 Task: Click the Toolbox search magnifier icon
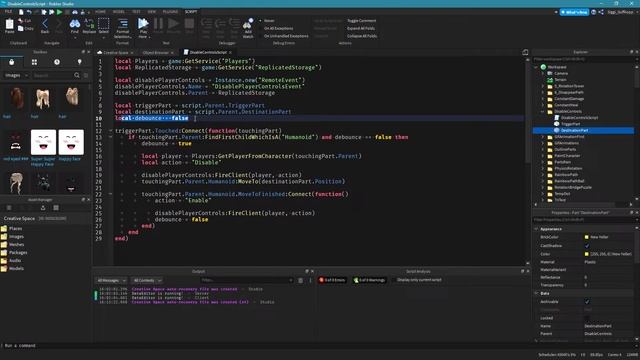click(77, 76)
